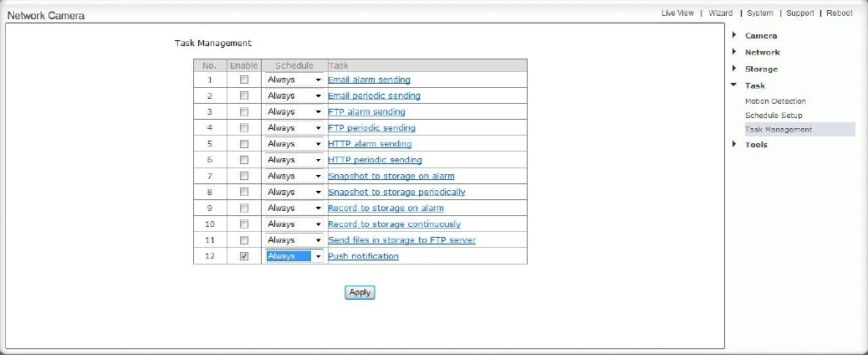
Task: Open FTP periodic sending task link
Action: click(371, 128)
